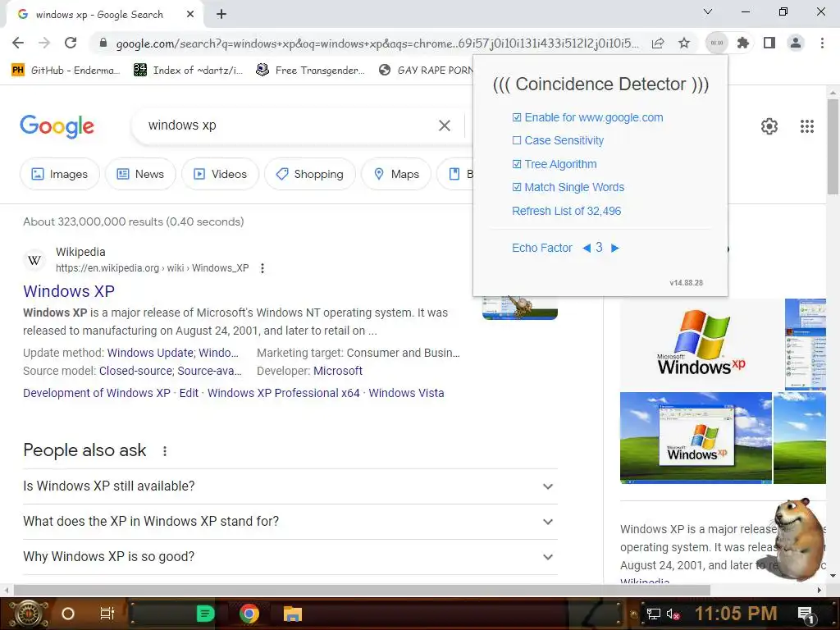Open the tab search dropdown arrow

pyautogui.click(x=708, y=11)
